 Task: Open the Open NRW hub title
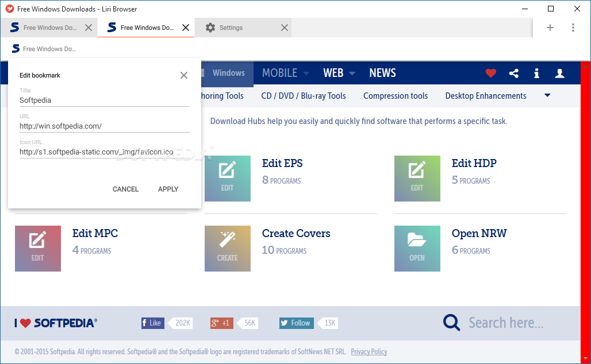(479, 233)
